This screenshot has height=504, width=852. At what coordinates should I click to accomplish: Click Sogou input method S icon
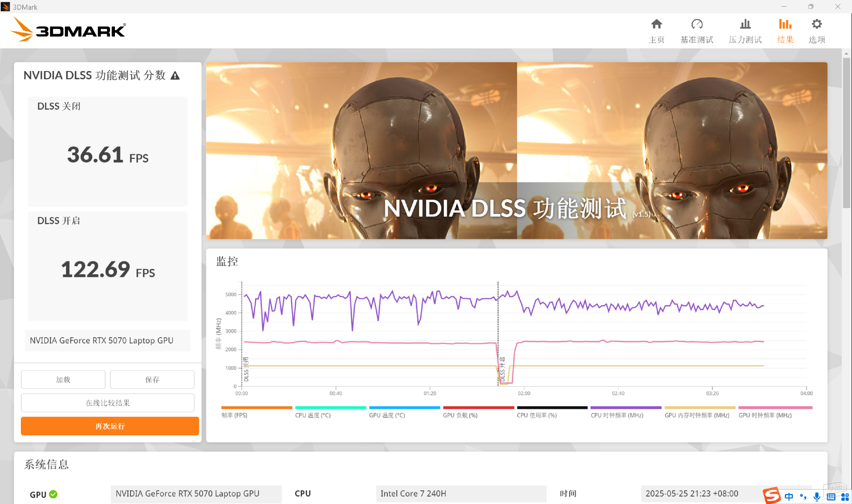click(x=772, y=496)
